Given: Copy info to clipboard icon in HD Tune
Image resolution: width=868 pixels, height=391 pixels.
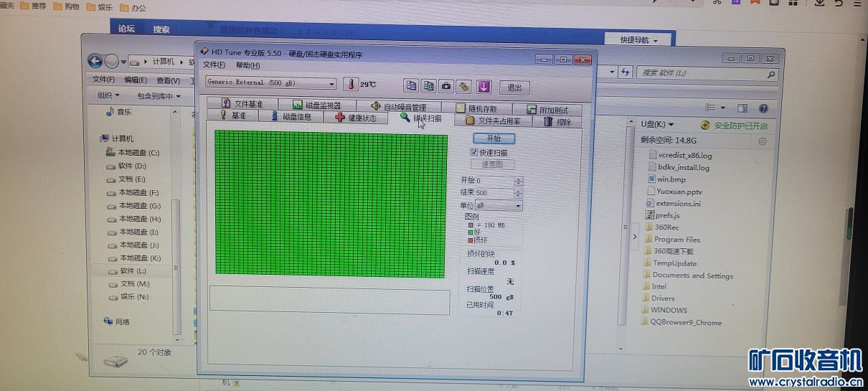Looking at the screenshot, I should coord(411,85).
